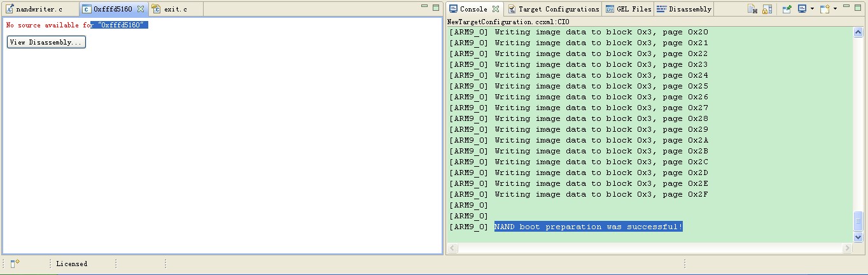
Task: Expand the Open Console dropdown arrow
Action: click(835, 9)
